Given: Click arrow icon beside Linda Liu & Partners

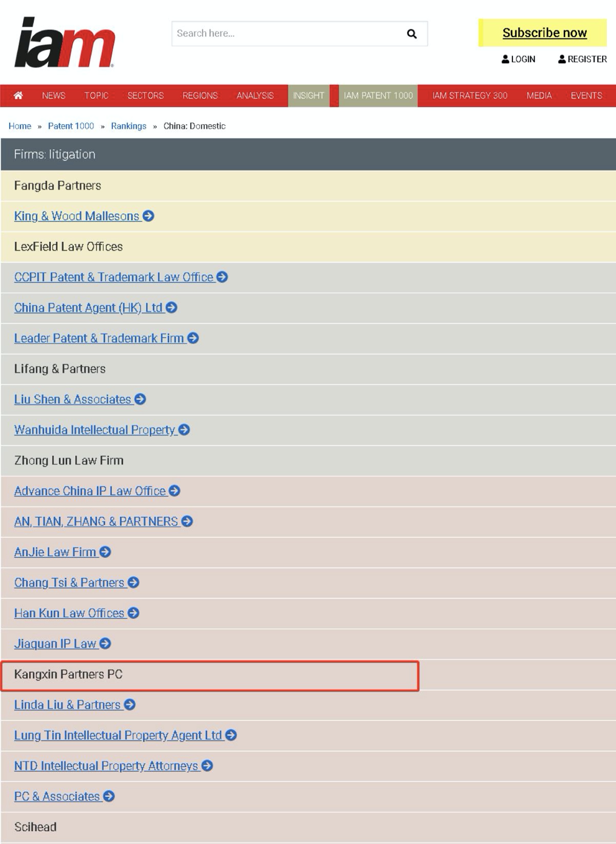Looking at the screenshot, I should [x=130, y=704].
